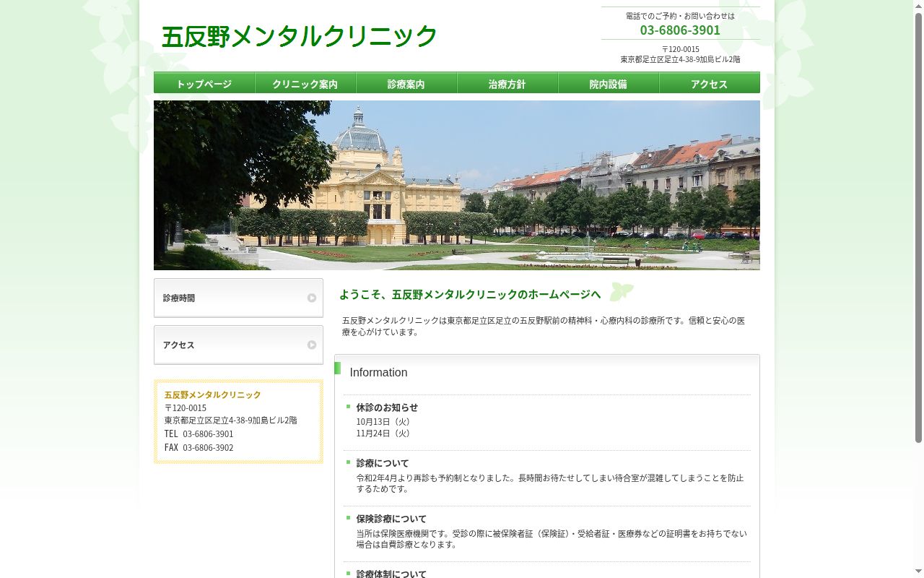The image size is (924, 578).
Task: Click the 診療体制について heading
Action: tap(391, 574)
